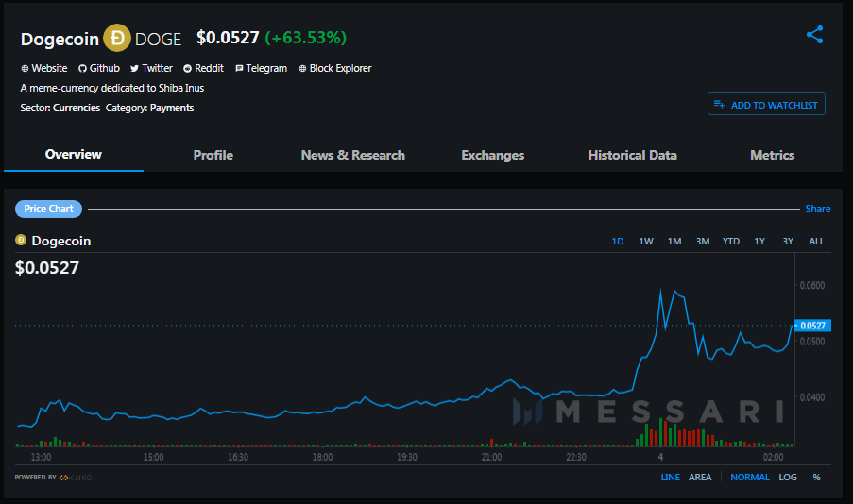Select the Overview tab
The width and height of the screenshot is (853, 504).
coord(74,155)
